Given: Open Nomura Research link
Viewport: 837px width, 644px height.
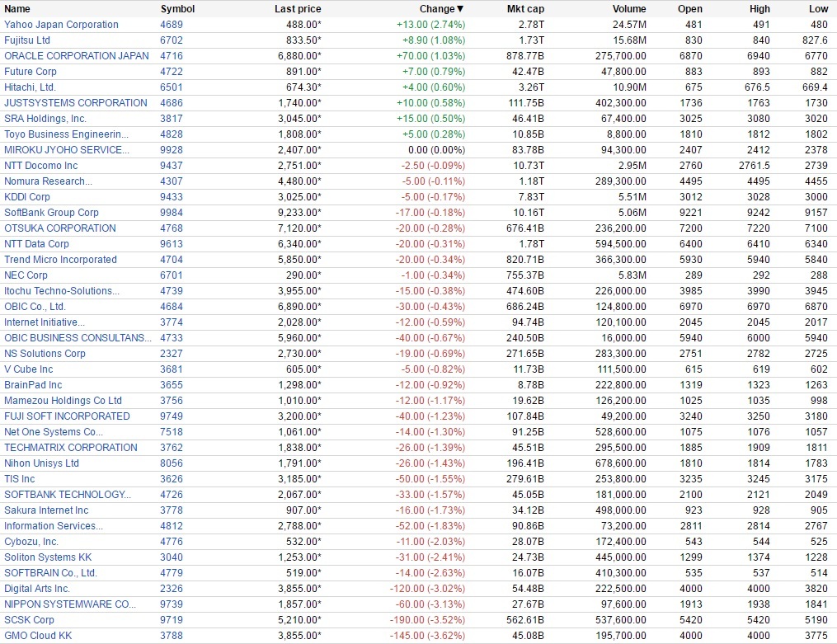Looking at the screenshot, I should (48, 181).
